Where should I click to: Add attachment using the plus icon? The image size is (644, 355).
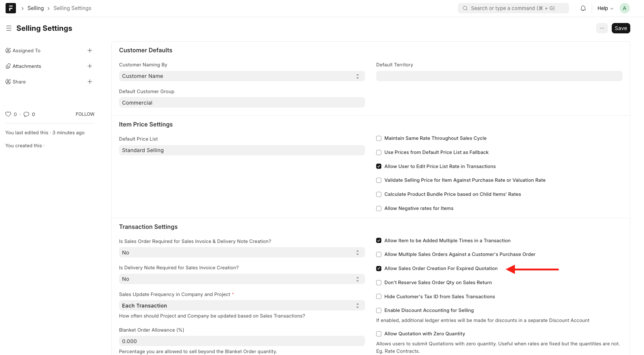pyautogui.click(x=89, y=66)
